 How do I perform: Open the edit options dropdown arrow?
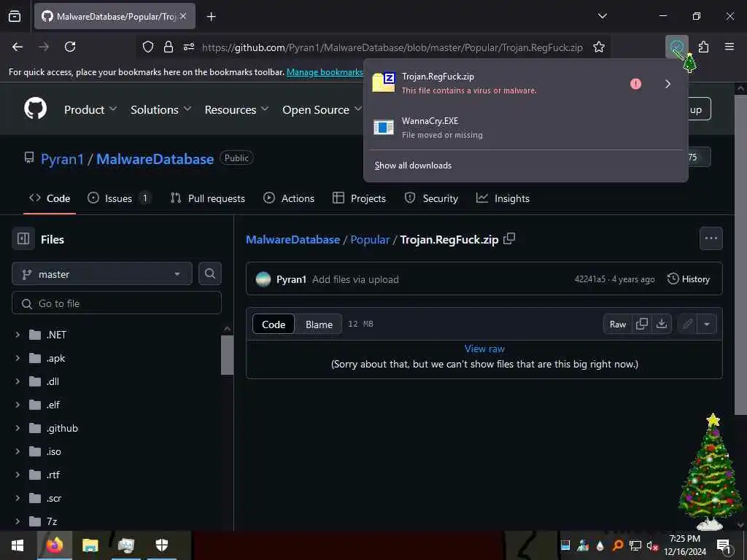707,324
